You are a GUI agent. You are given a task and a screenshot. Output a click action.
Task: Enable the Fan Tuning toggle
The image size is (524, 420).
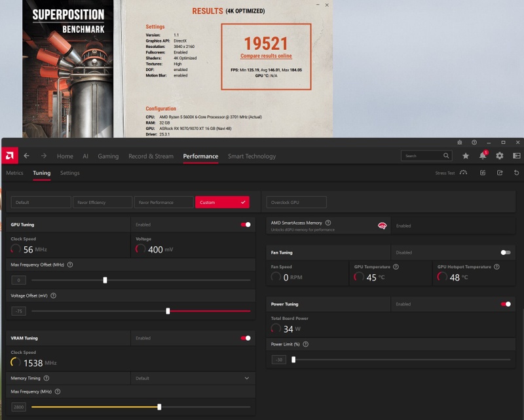point(505,252)
